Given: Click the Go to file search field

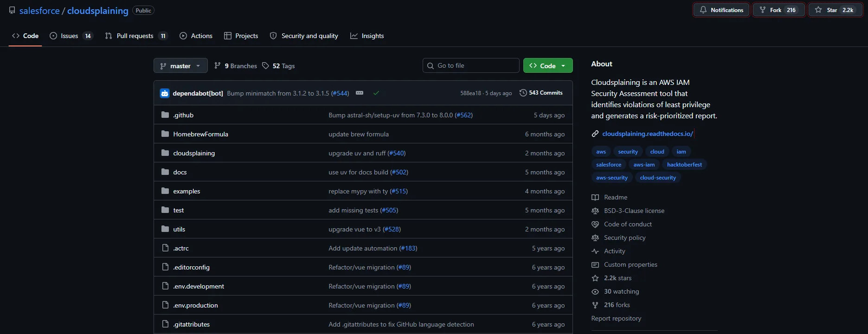Looking at the screenshot, I should pyautogui.click(x=471, y=65).
